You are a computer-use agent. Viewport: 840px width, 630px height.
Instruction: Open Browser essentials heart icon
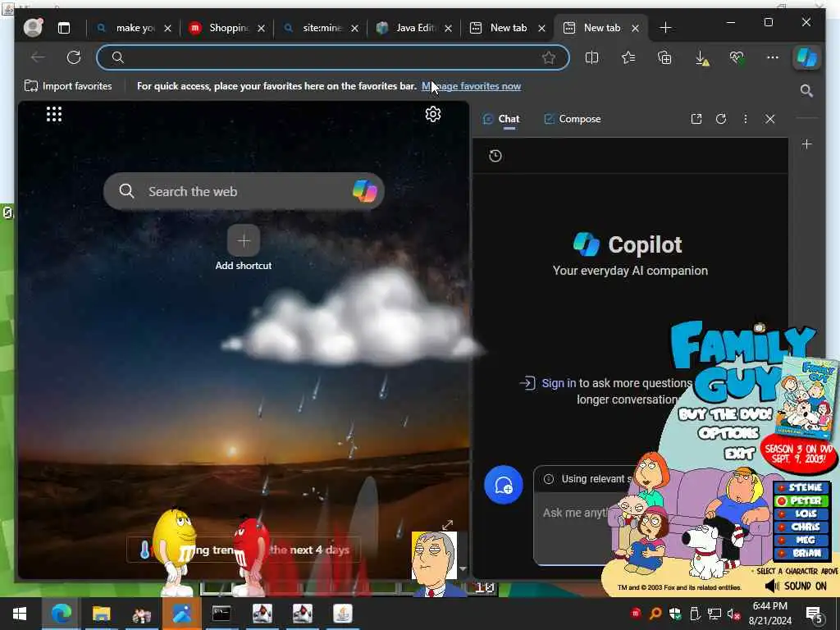(x=737, y=57)
